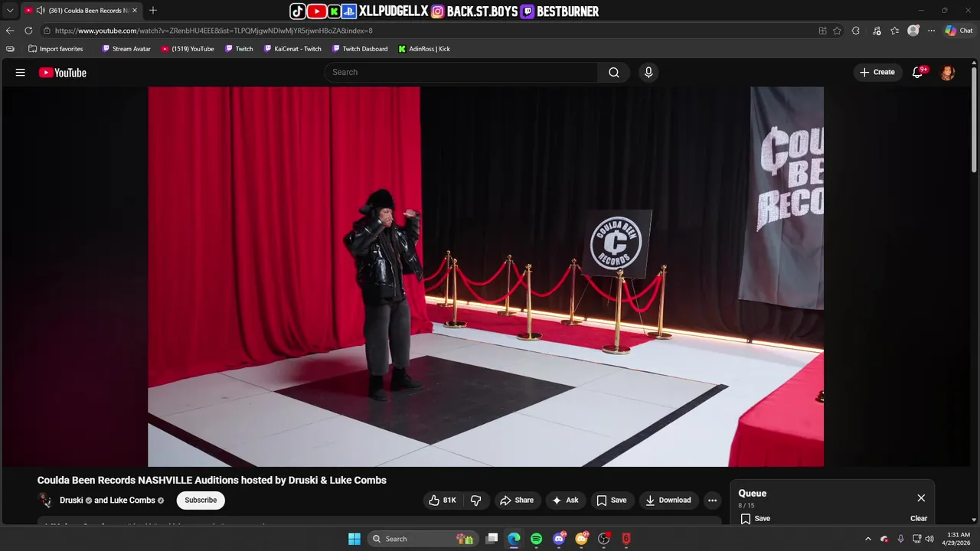Go to YouTube home via logo

(63, 73)
